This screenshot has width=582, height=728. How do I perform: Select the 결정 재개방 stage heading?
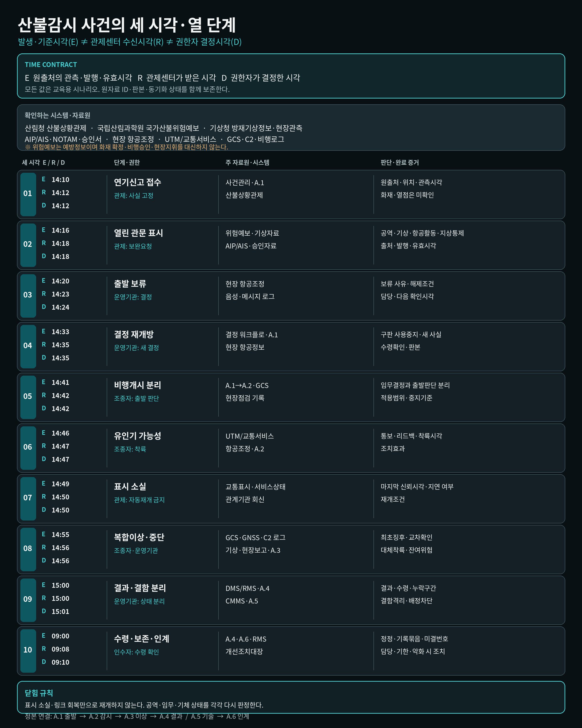tap(134, 334)
